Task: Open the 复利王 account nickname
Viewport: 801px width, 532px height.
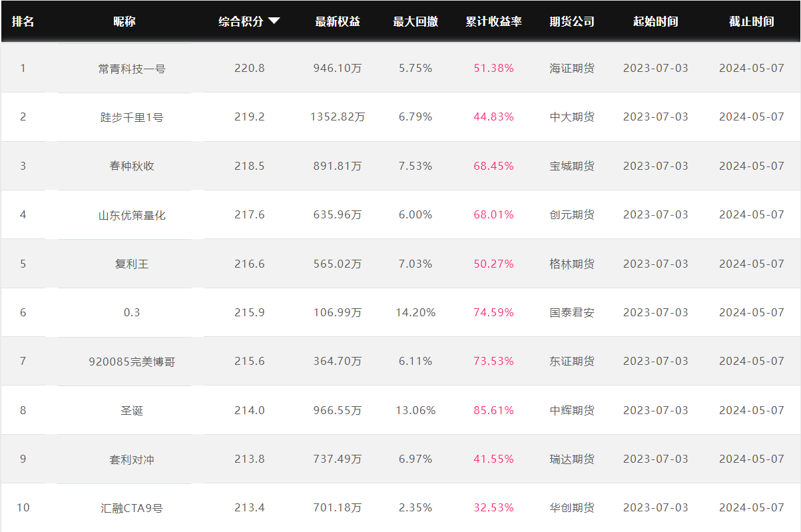Action: click(x=132, y=264)
